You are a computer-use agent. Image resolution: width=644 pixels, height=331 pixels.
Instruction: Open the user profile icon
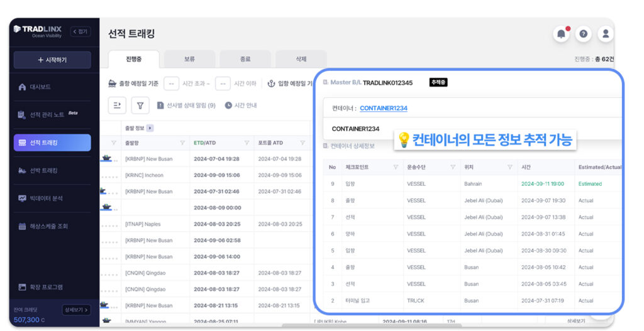606,34
